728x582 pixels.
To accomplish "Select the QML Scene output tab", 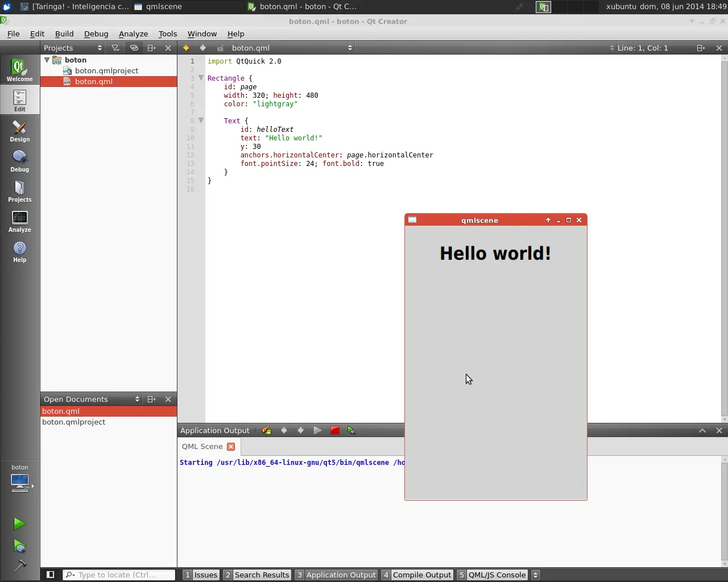I will click(x=202, y=447).
